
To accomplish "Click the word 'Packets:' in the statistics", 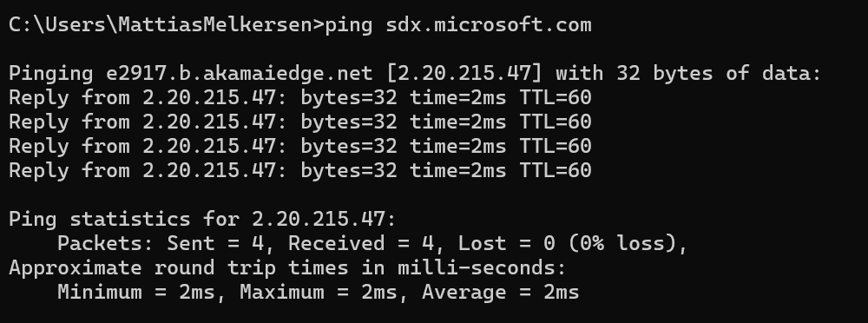I will pos(106,244).
